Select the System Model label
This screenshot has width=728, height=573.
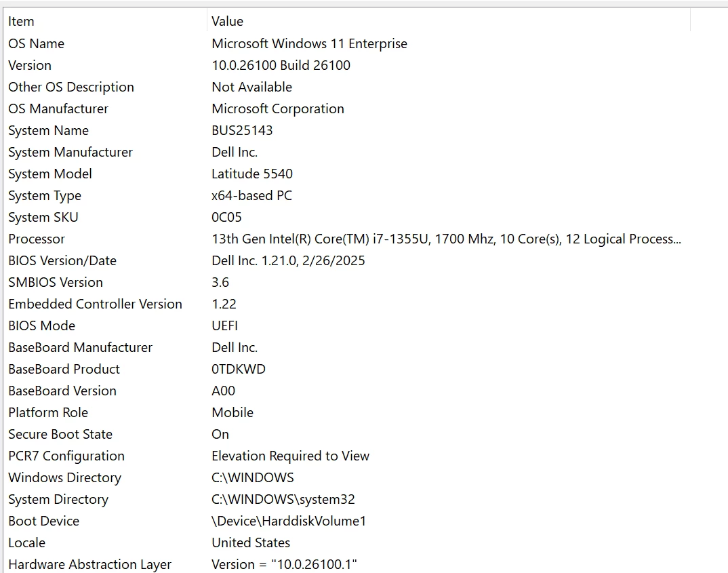click(x=50, y=174)
